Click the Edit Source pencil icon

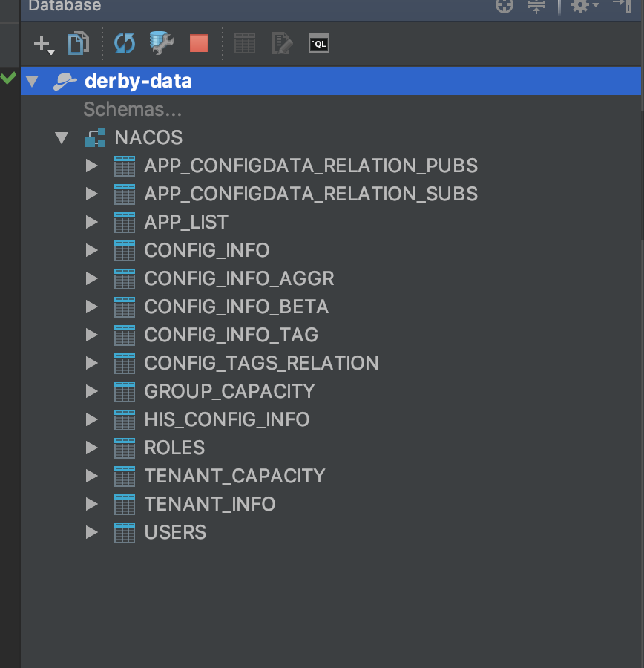click(x=282, y=44)
